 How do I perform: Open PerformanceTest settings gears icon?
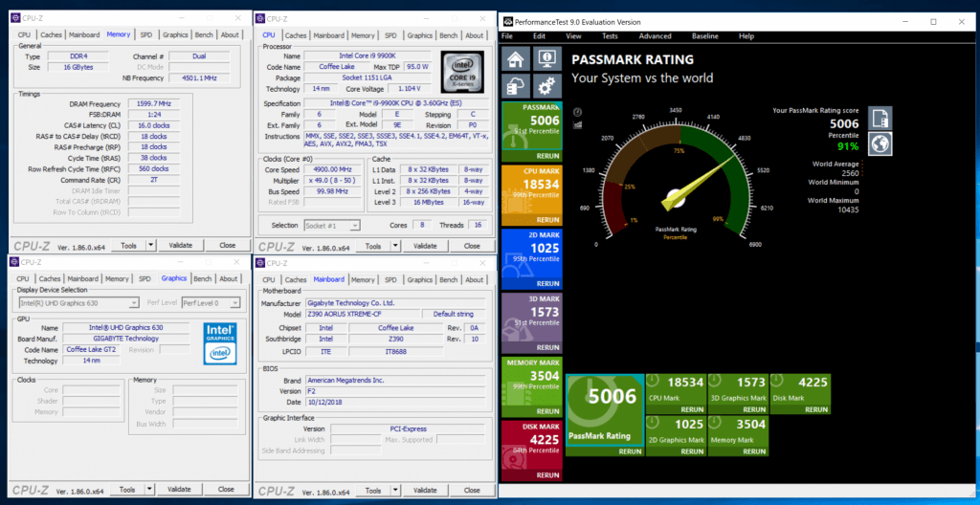coord(546,86)
